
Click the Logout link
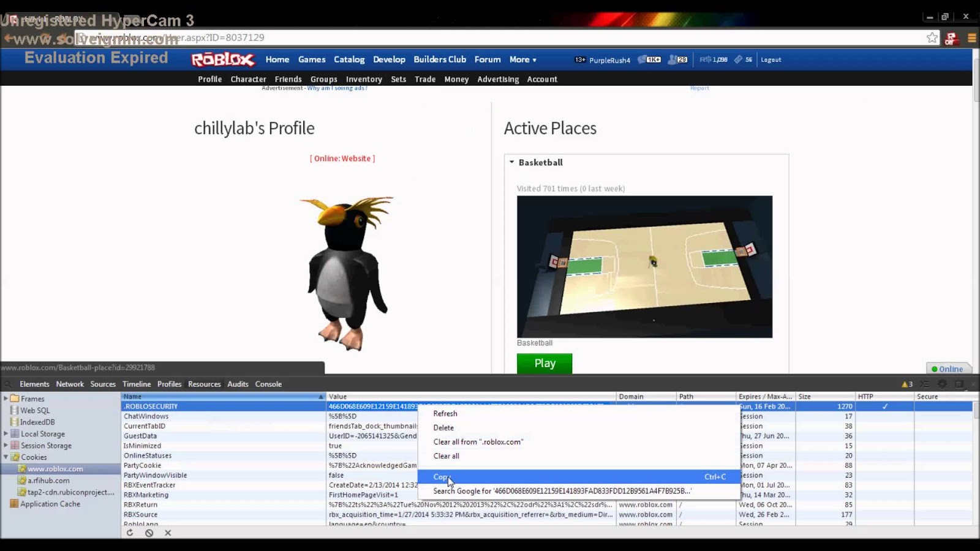click(x=771, y=59)
